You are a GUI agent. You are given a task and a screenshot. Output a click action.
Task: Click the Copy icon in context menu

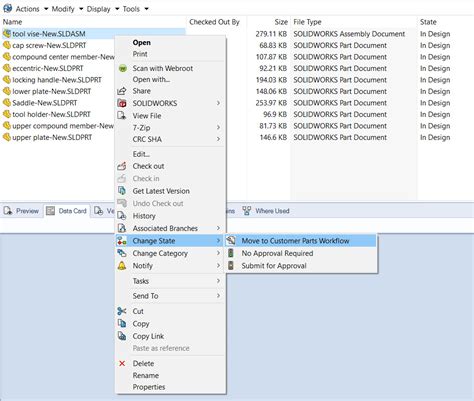coord(122,324)
